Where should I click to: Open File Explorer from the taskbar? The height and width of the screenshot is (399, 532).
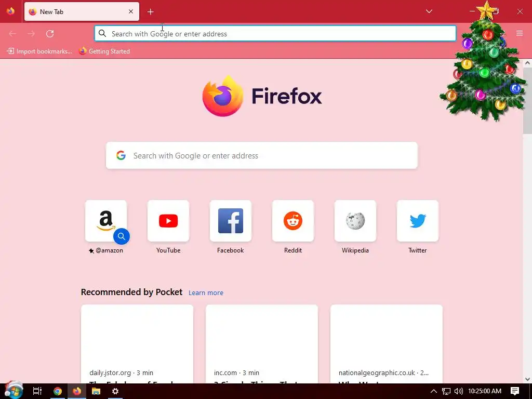coord(96,391)
